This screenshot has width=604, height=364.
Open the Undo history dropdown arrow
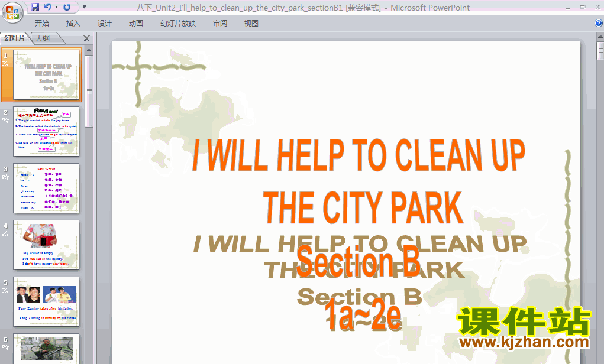[x=57, y=7]
